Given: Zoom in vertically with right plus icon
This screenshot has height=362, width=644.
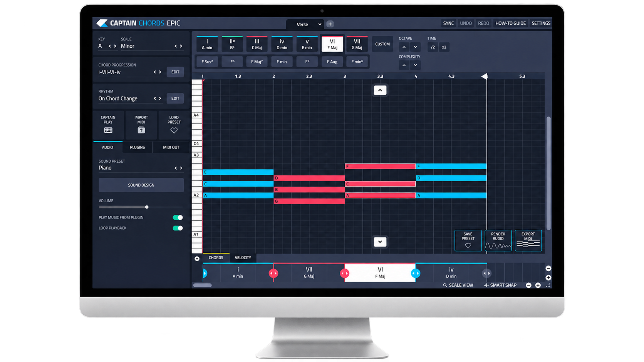Looking at the screenshot, I should [548, 277].
